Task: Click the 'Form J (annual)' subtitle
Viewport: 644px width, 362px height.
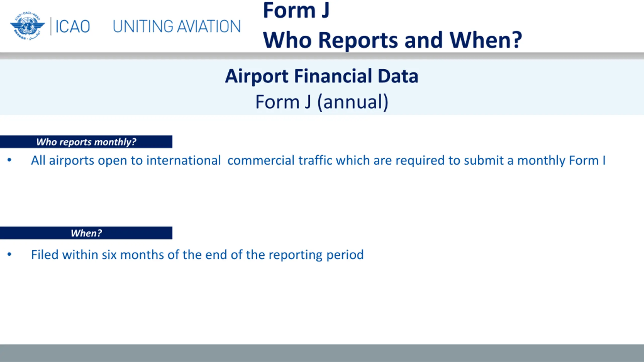Action: click(322, 102)
